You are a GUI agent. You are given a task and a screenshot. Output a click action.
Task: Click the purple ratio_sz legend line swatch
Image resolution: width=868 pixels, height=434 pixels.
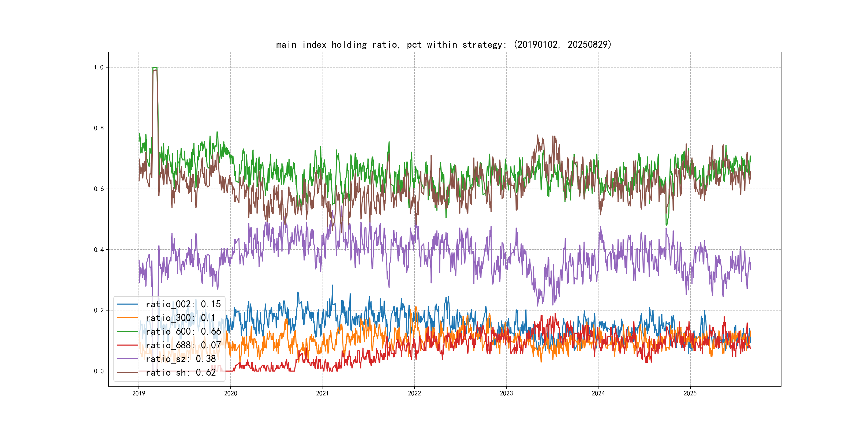click(128, 359)
